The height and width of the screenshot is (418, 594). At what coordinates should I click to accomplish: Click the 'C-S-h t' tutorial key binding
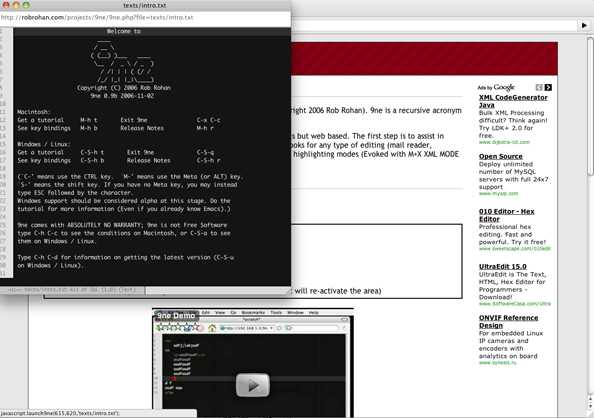click(x=92, y=152)
